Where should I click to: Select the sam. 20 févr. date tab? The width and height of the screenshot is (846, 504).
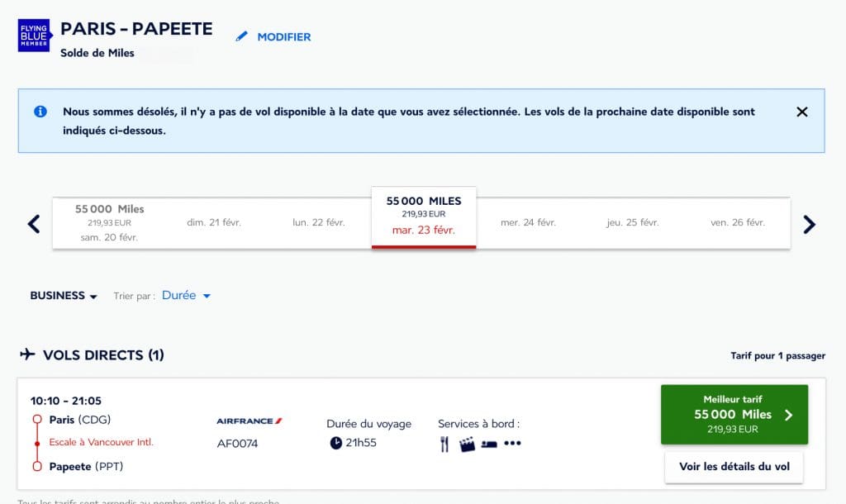tap(110, 223)
